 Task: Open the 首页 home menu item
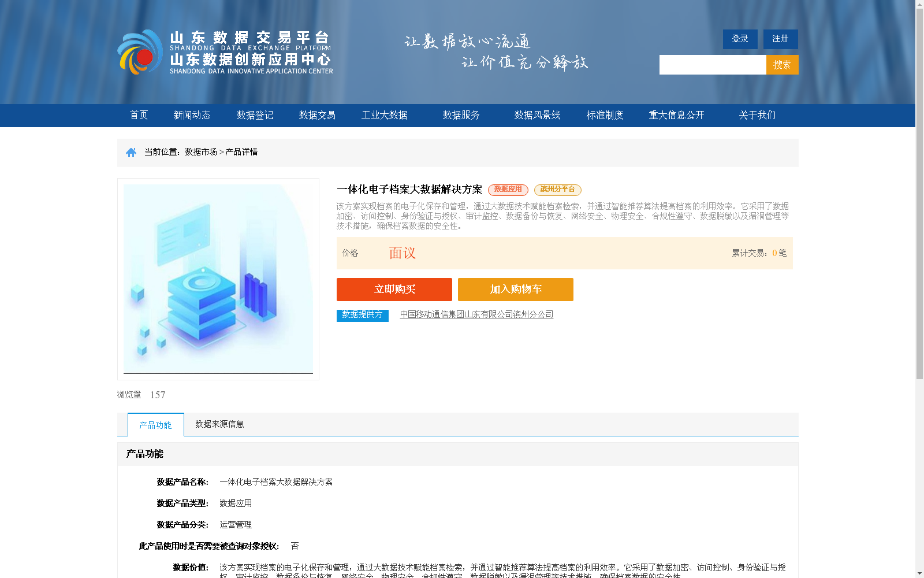pos(139,115)
